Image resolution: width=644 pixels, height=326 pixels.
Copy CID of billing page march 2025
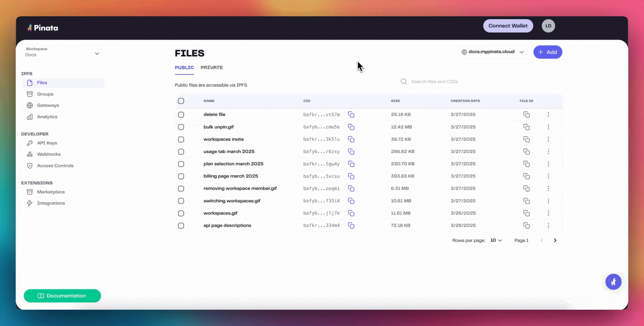(x=351, y=176)
